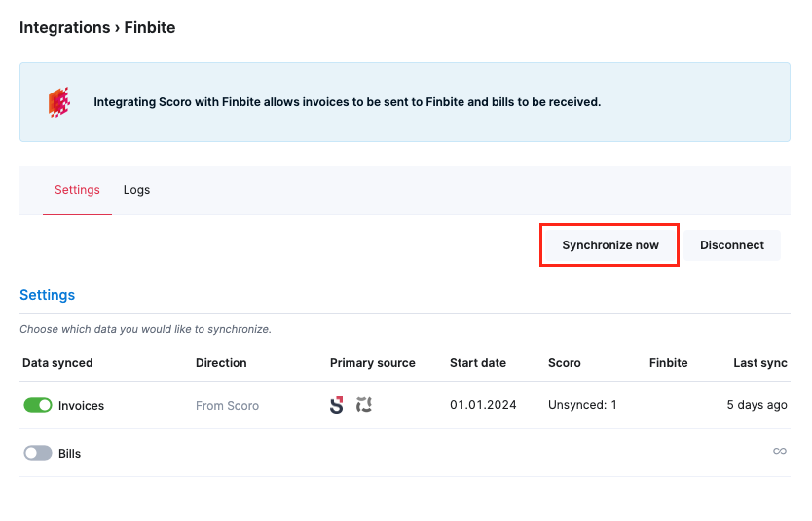Open the Settings tab
This screenshot has width=812, height=521.
(77, 190)
